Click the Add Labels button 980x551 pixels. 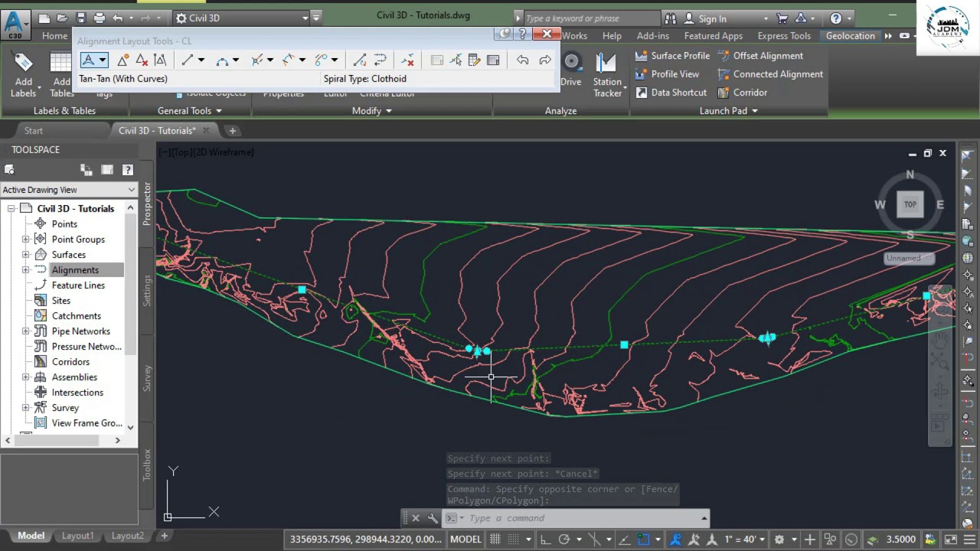pos(23,75)
